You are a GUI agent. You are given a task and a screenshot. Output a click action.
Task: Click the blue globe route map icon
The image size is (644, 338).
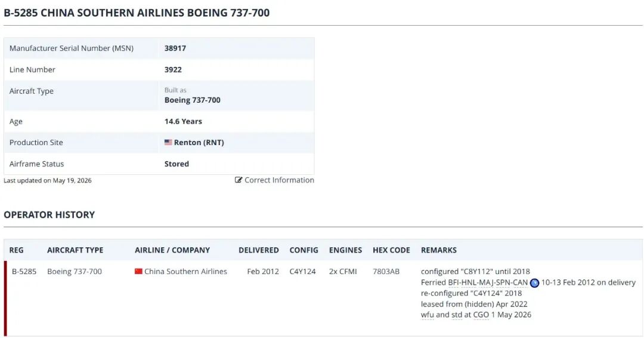(x=534, y=283)
